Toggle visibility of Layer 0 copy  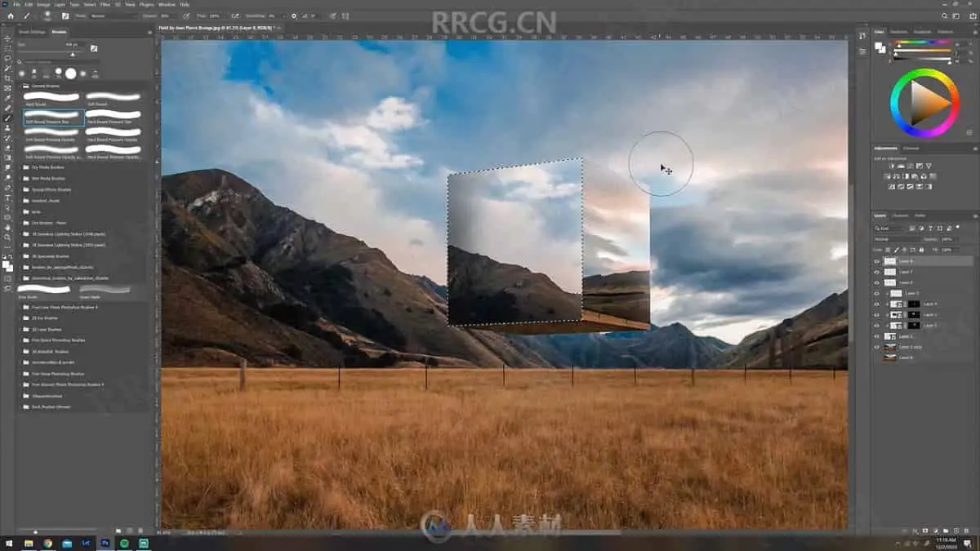pyautogui.click(x=877, y=347)
